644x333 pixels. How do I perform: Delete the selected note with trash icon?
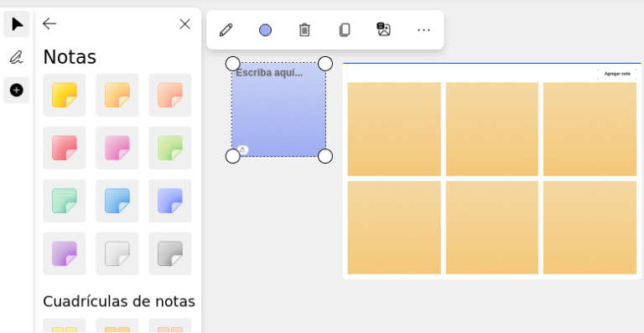[304, 30]
